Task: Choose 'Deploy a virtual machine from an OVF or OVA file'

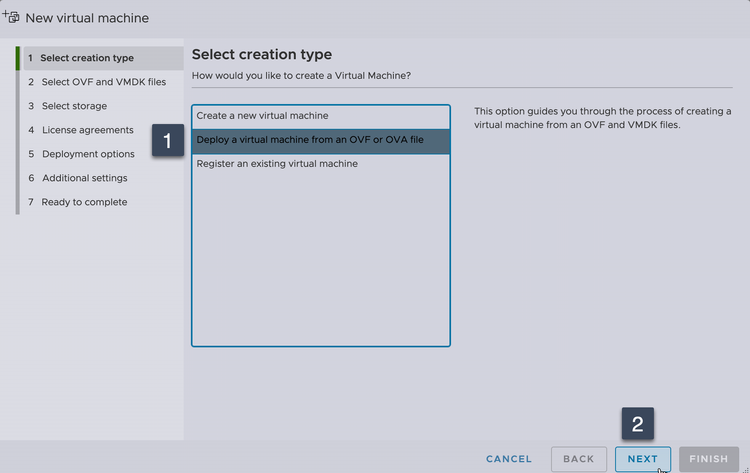Action: coord(310,140)
